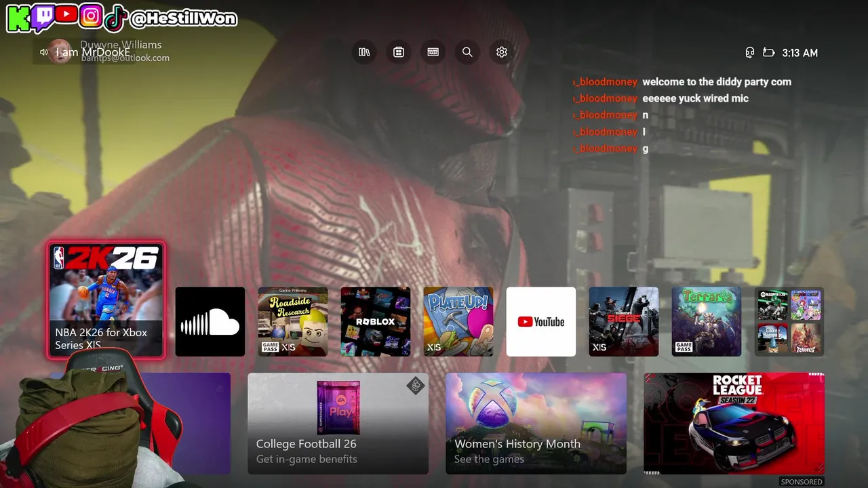Open the search magnifier icon
Viewport: 868px width, 488px height.
(x=467, y=52)
